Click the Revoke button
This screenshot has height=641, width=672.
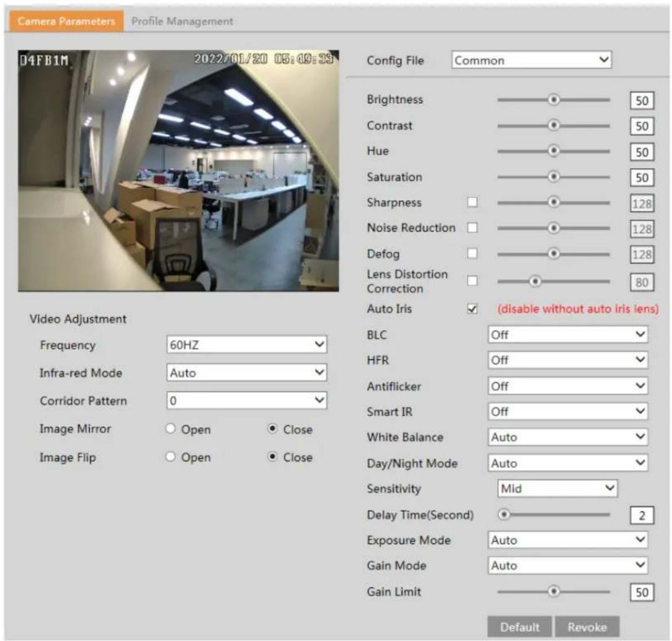tap(587, 627)
